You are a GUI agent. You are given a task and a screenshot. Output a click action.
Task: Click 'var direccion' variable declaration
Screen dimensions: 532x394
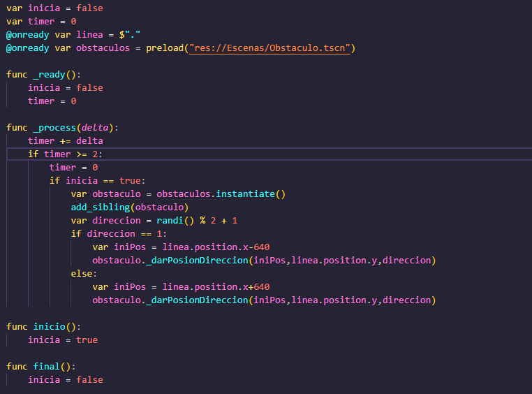pyautogui.click(x=106, y=221)
